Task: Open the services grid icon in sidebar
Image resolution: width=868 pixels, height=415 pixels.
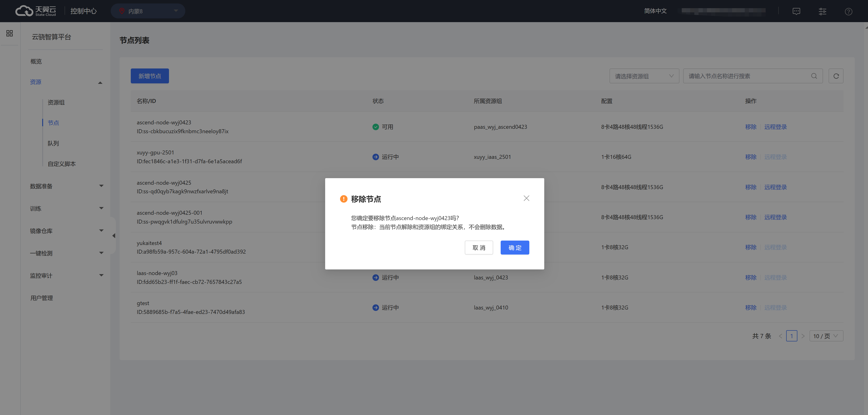Action: [x=9, y=33]
